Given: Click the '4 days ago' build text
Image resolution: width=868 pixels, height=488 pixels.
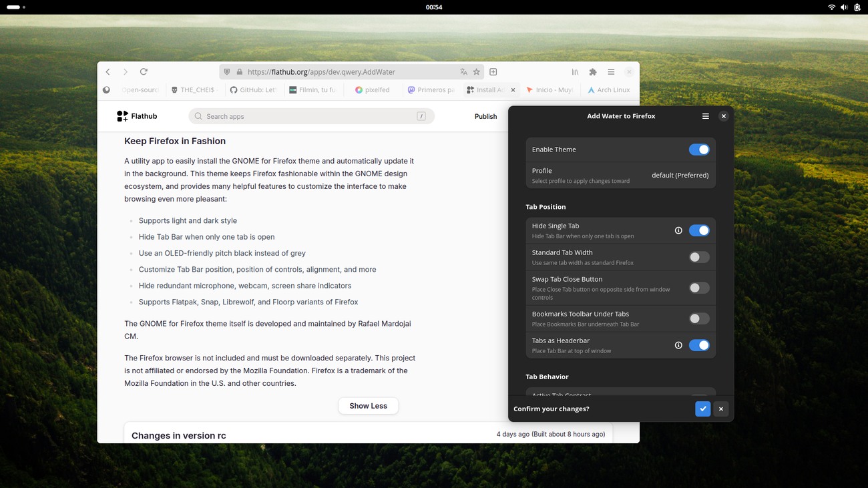Looking at the screenshot, I should [x=551, y=434].
